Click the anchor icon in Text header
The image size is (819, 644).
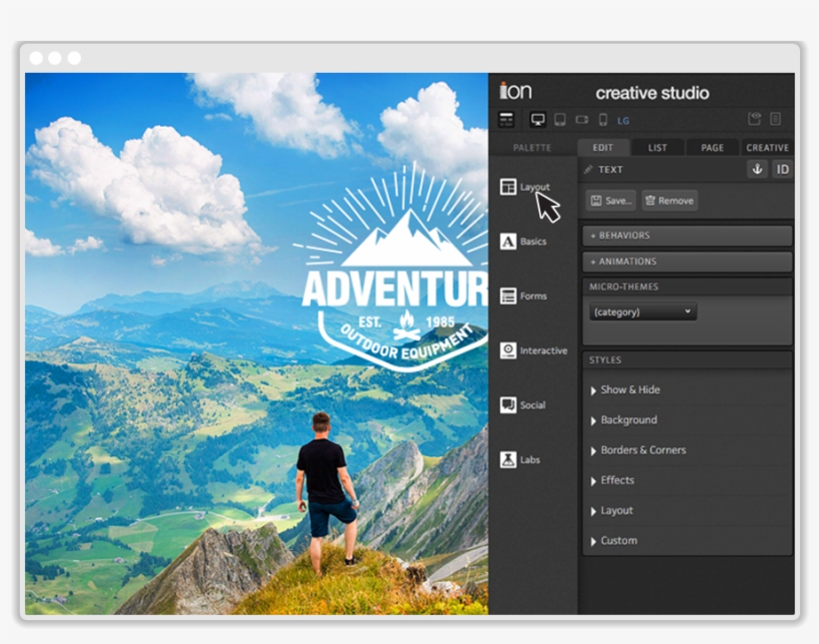point(757,170)
